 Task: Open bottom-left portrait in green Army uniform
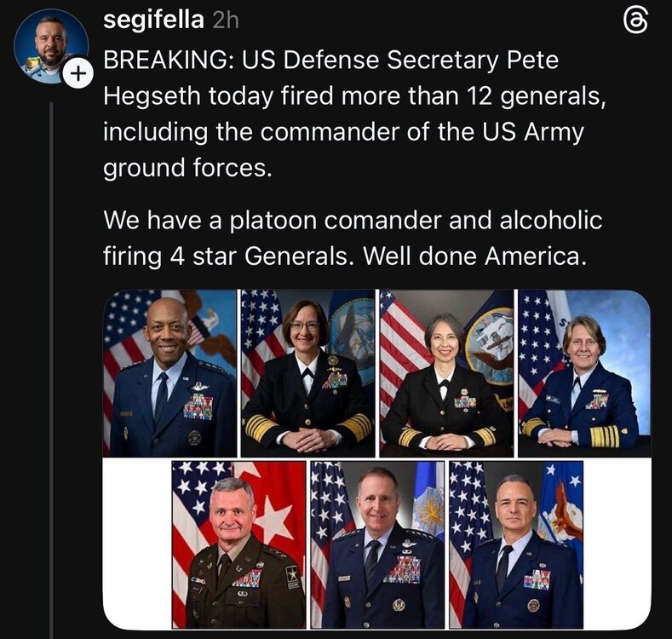pyautogui.click(x=238, y=545)
